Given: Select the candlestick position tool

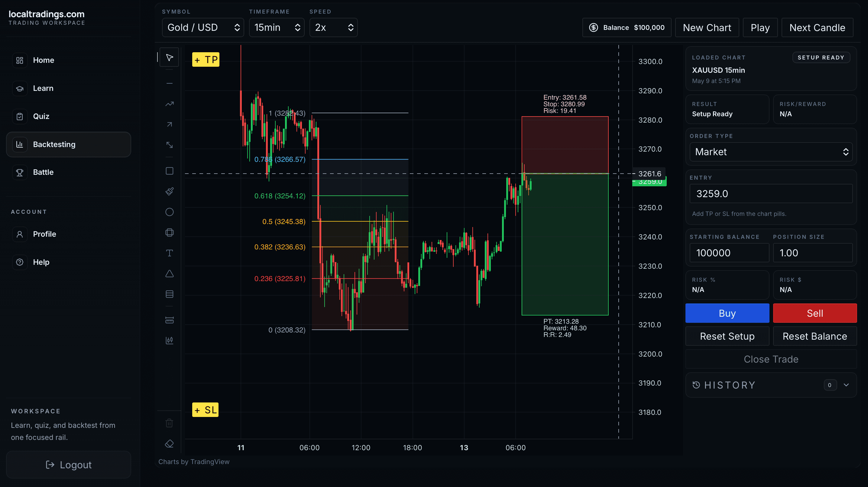Looking at the screenshot, I should pyautogui.click(x=169, y=340).
